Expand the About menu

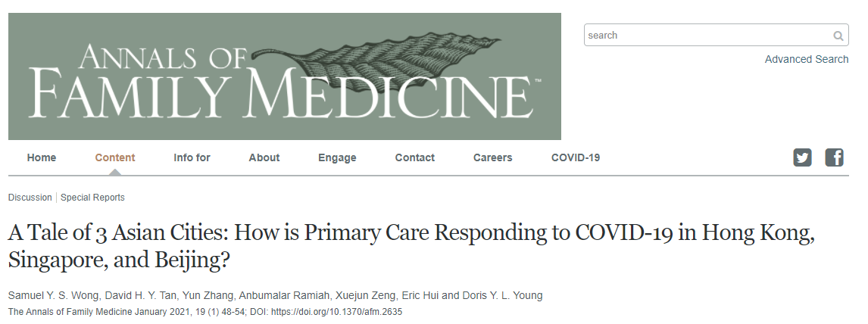coord(264,157)
